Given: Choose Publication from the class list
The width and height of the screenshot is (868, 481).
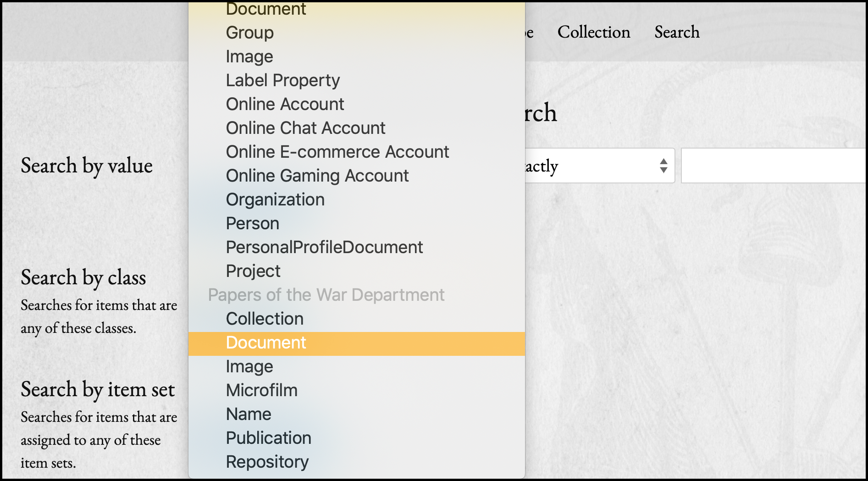Looking at the screenshot, I should coord(268,438).
